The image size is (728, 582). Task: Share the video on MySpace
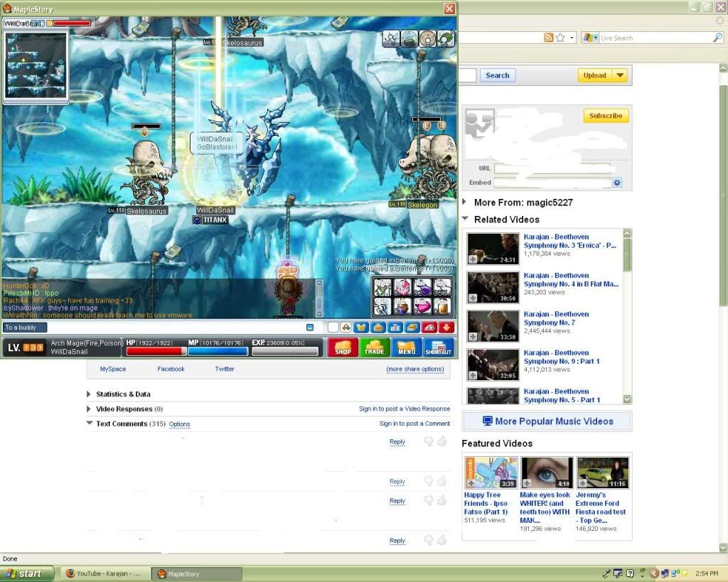click(x=113, y=369)
